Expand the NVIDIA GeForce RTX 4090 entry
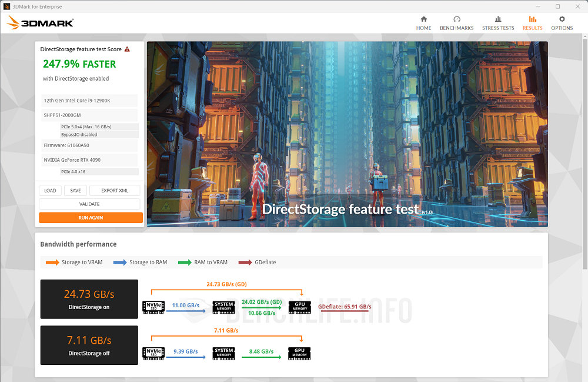Screen dimensions: 588x382 pyautogui.click(x=88, y=159)
